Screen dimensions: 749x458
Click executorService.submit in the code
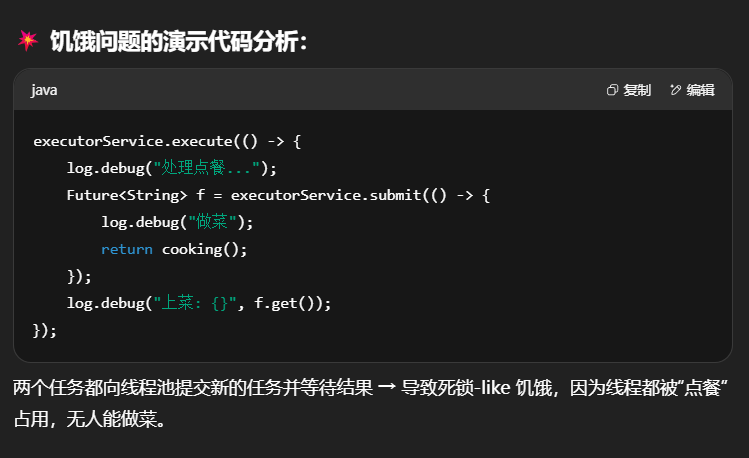[298, 195]
